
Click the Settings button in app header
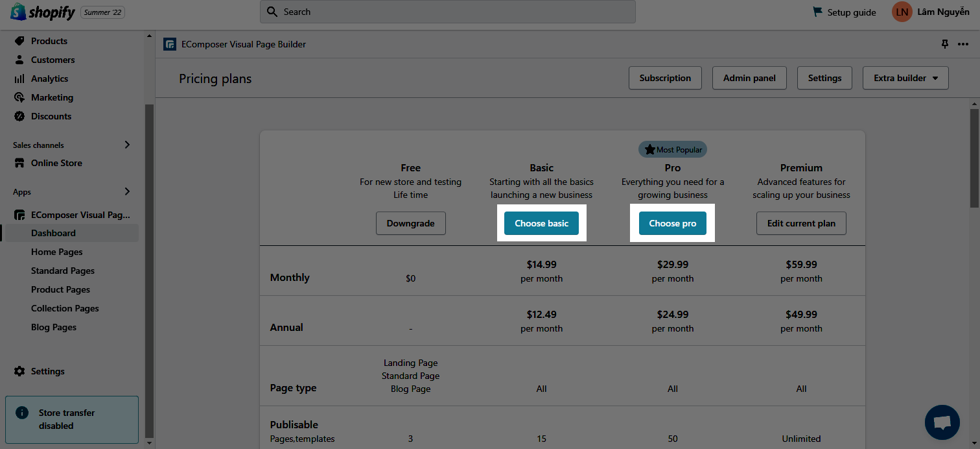(824, 78)
